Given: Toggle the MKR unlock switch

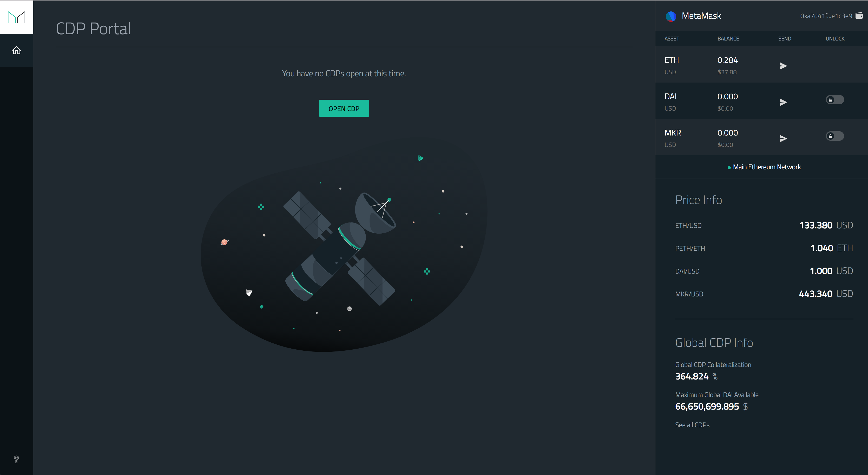Looking at the screenshot, I should [x=835, y=136].
